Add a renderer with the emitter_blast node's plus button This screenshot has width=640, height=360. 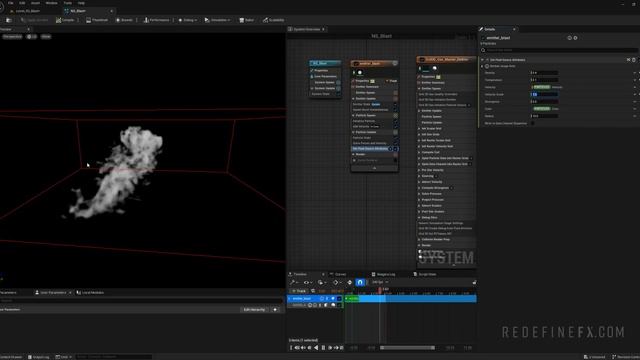(395, 155)
